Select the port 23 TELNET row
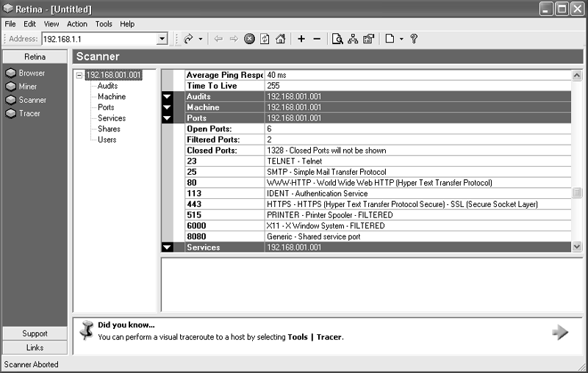 click(378, 161)
